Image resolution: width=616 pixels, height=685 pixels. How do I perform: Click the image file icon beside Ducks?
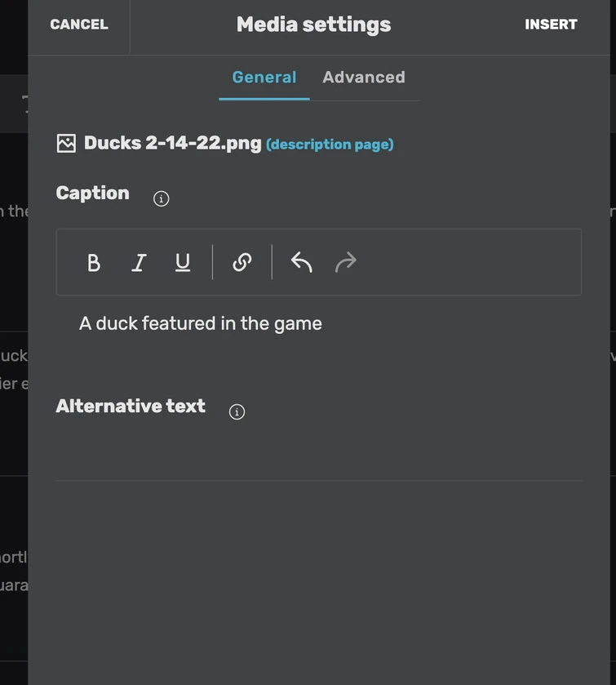[66, 144]
